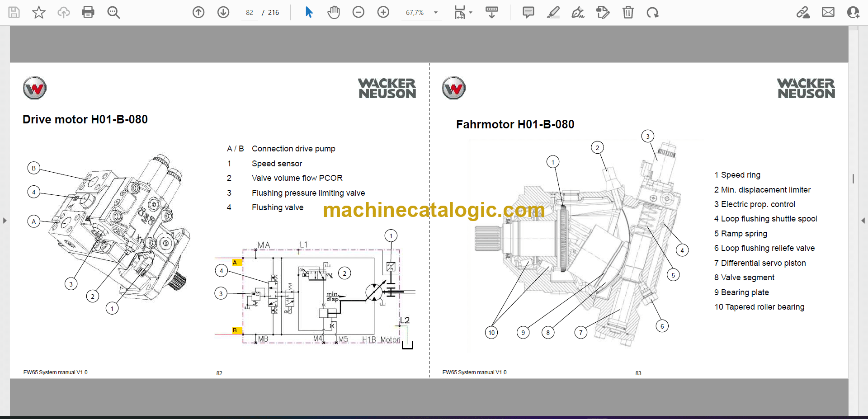Open the sign document pen tool

578,12
